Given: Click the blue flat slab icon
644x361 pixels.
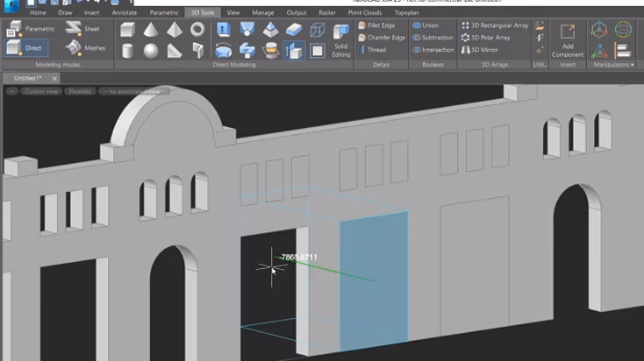Looking at the screenshot, I should pos(294,30).
